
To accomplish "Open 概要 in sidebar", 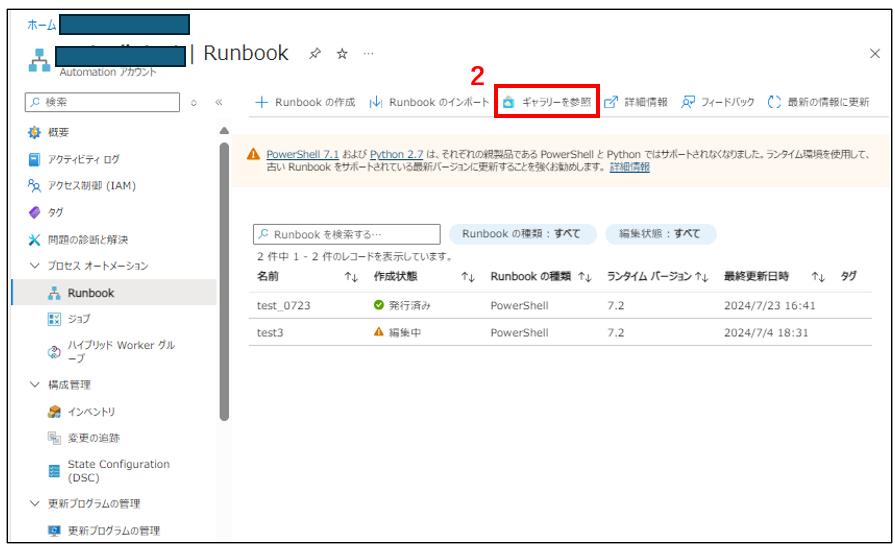I will (x=58, y=132).
